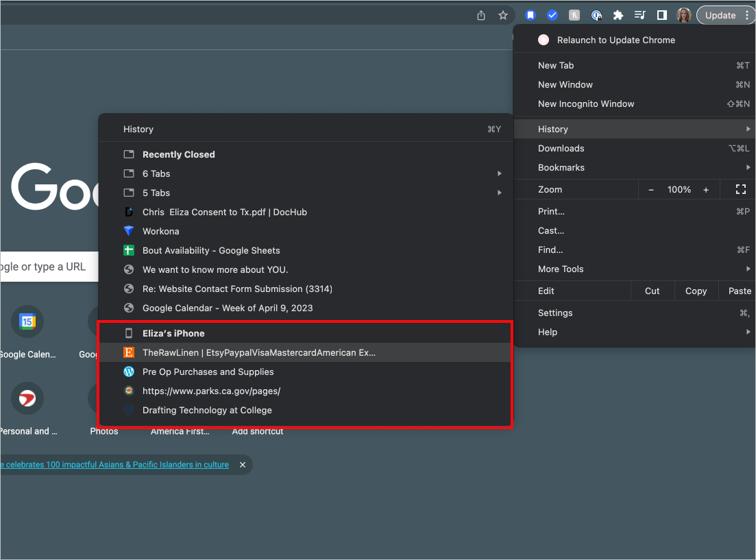Select Cast… in Chrome menu
The image size is (756, 560).
click(x=635, y=230)
